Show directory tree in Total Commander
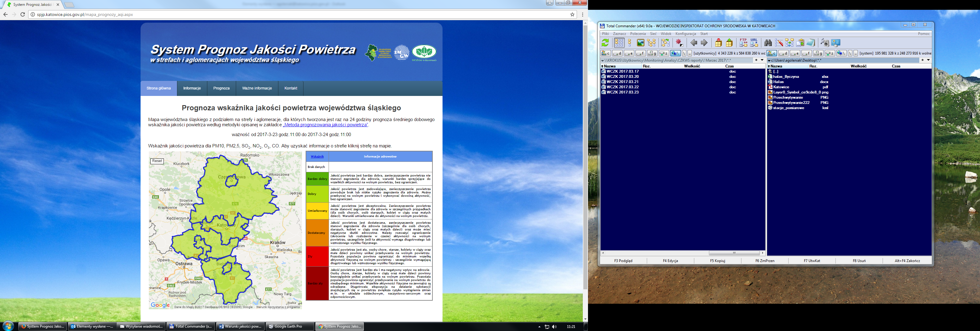 point(651,43)
